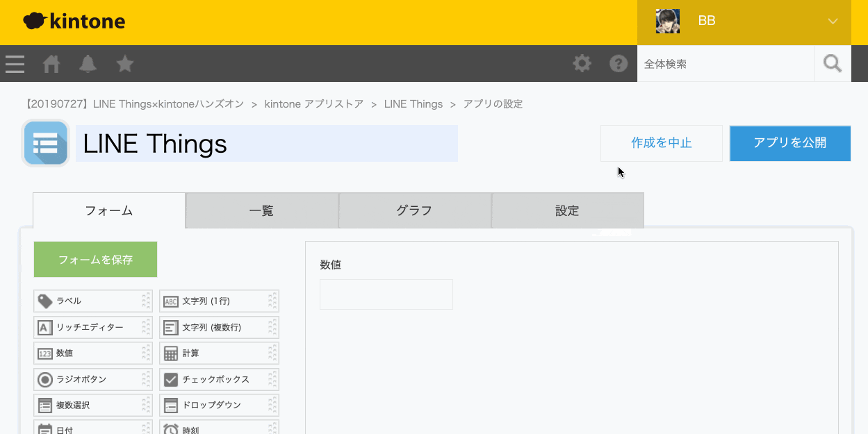Viewport: 868px width, 434px height.
Task: Open notifications with the bell icon
Action: (x=88, y=63)
